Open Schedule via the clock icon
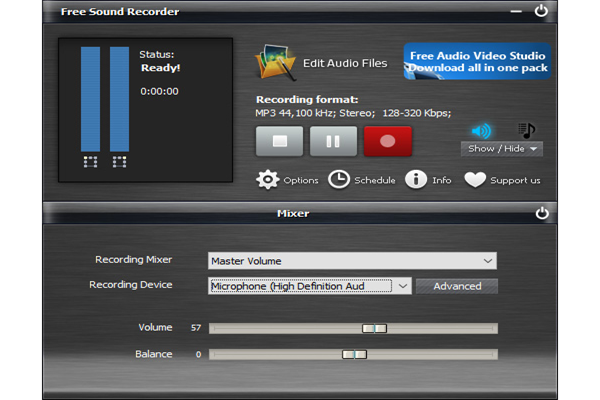The image size is (600, 400). pyautogui.click(x=339, y=180)
